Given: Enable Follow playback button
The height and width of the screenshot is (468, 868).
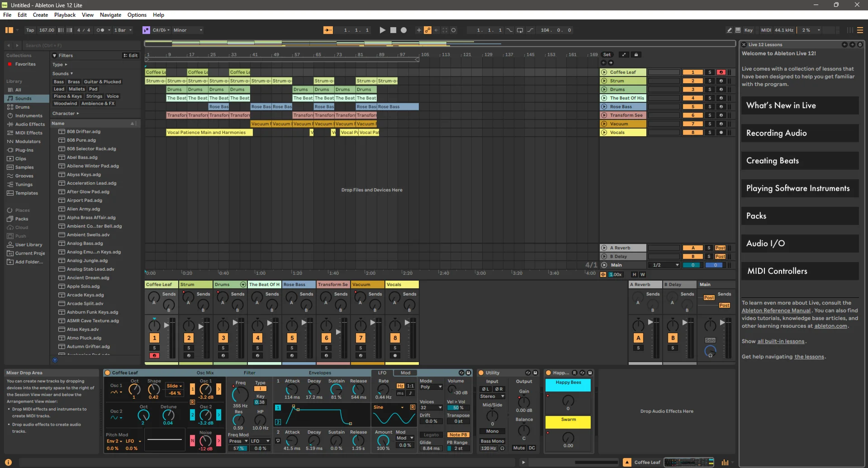Looking at the screenshot, I should tap(328, 30).
